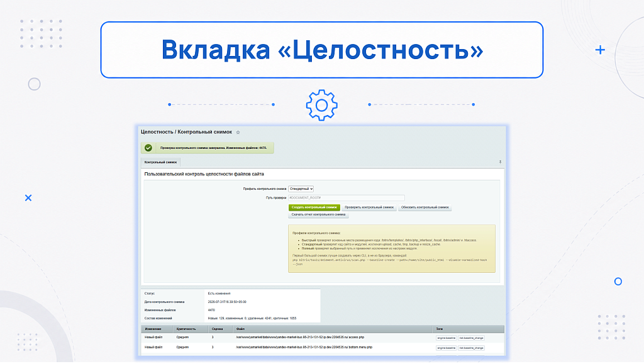Sort by Файл column header
The width and height of the screenshot is (644, 364).
click(240, 329)
